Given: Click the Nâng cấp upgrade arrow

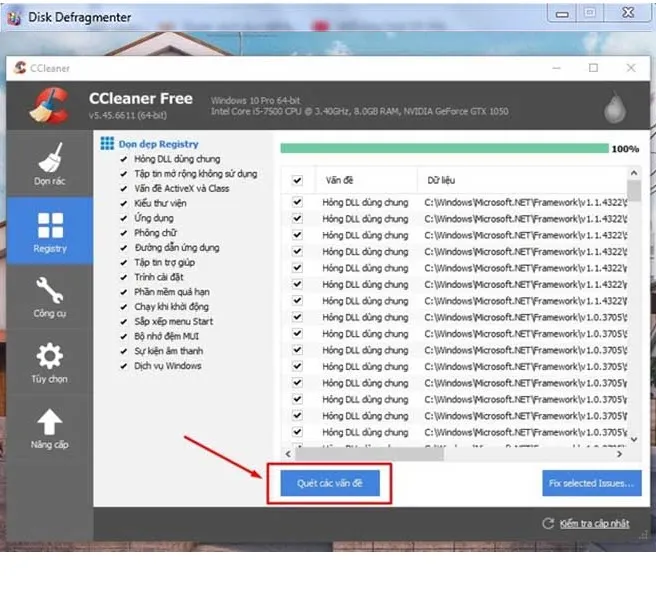Looking at the screenshot, I should pos(50,422).
